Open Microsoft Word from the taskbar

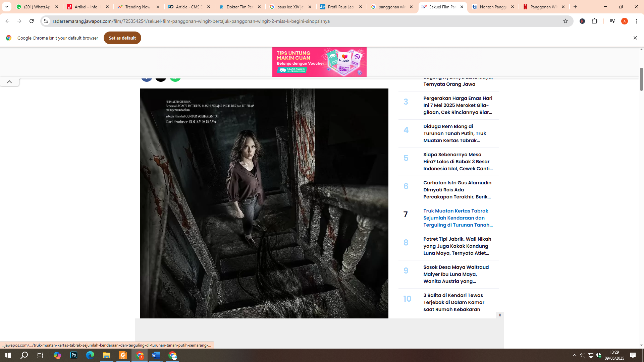(156, 355)
